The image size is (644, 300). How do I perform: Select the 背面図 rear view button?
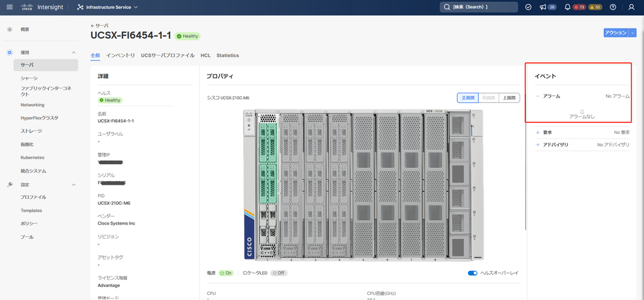[489, 98]
